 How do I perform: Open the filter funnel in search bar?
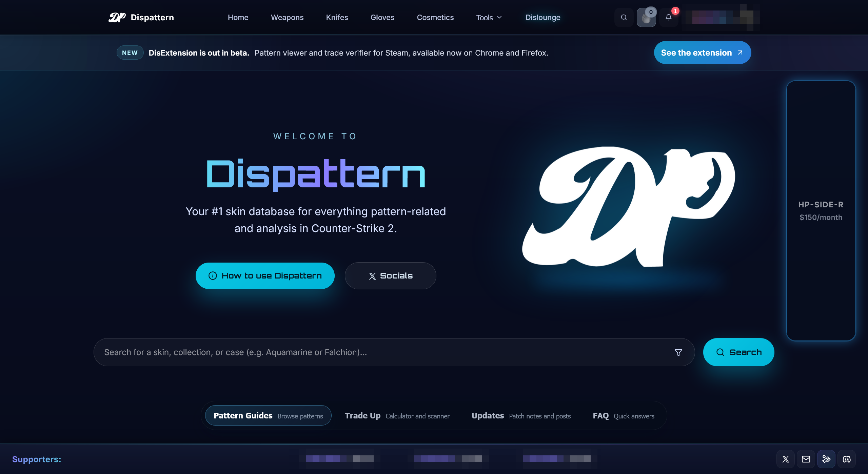(x=678, y=352)
